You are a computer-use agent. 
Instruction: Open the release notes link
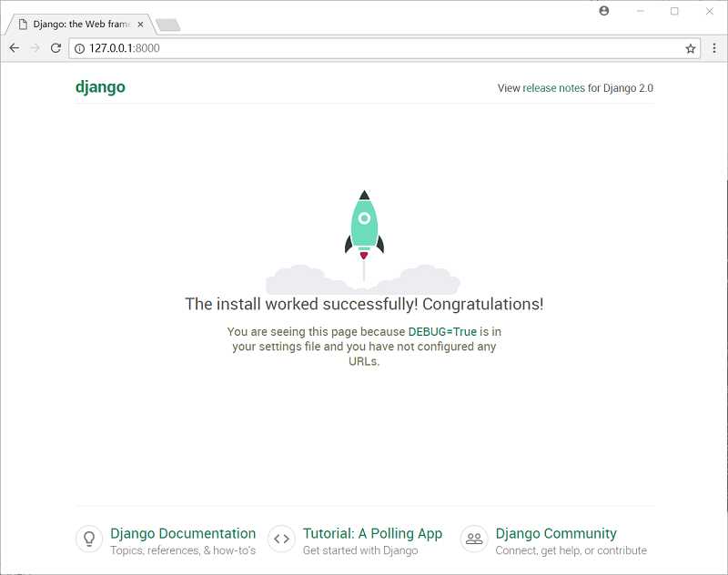click(554, 88)
